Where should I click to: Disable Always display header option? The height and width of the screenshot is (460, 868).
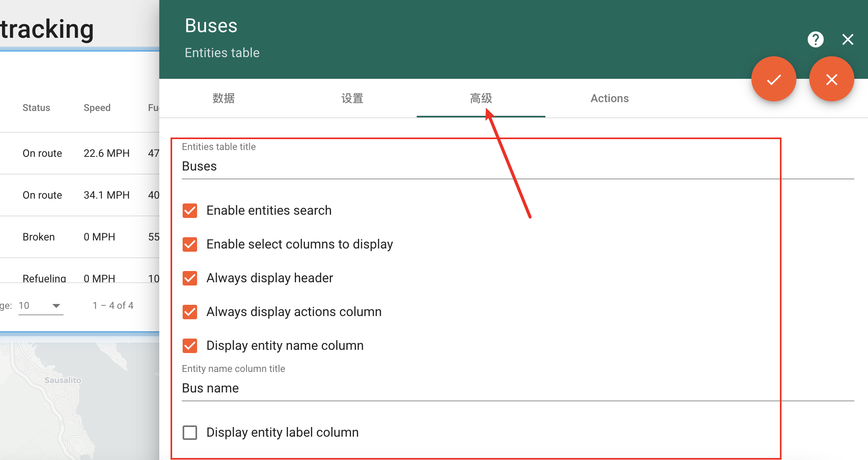[x=190, y=278]
